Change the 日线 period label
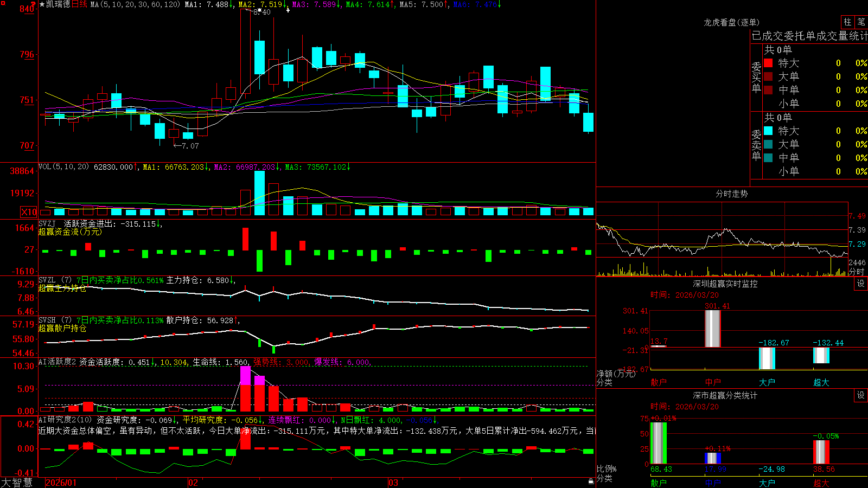The width and height of the screenshot is (868, 488). [x=79, y=4]
